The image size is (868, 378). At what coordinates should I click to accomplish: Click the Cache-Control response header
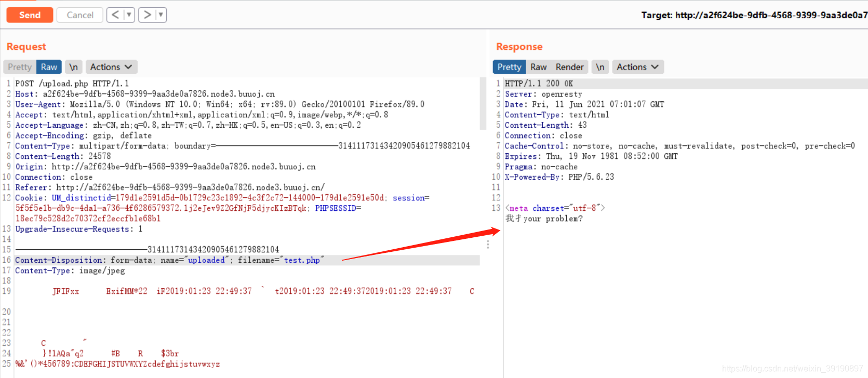click(x=680, y=146)
